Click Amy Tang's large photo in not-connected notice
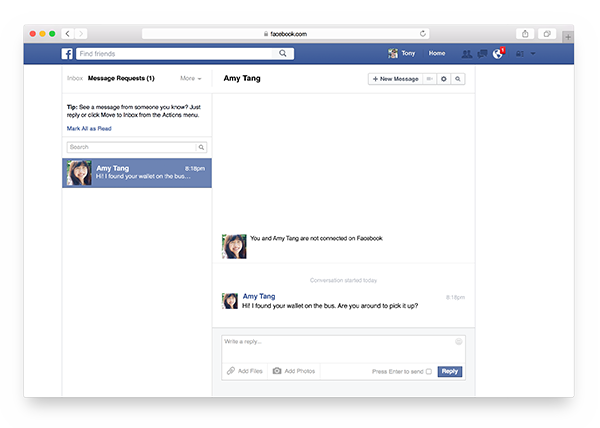This screenshot has width=600, height=428. click(x=234, y=246)
